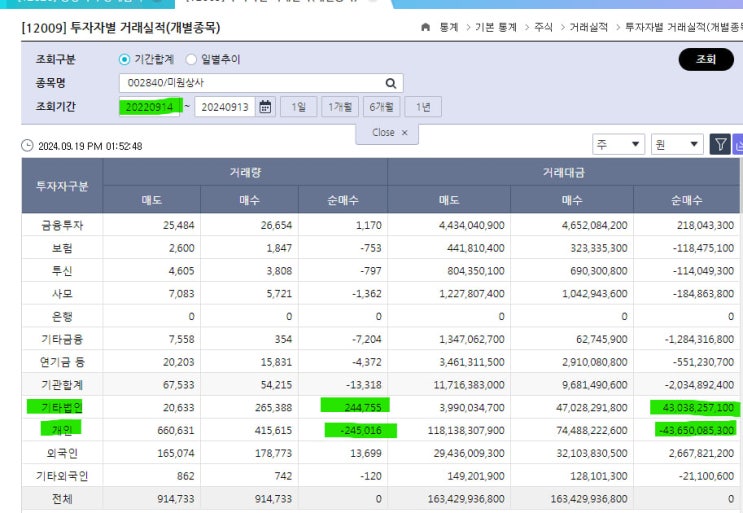Click the 기관합계 net value -2,034,892,400
The width and height of the screenshot is (743, 513).
click(x=699, y=385)
